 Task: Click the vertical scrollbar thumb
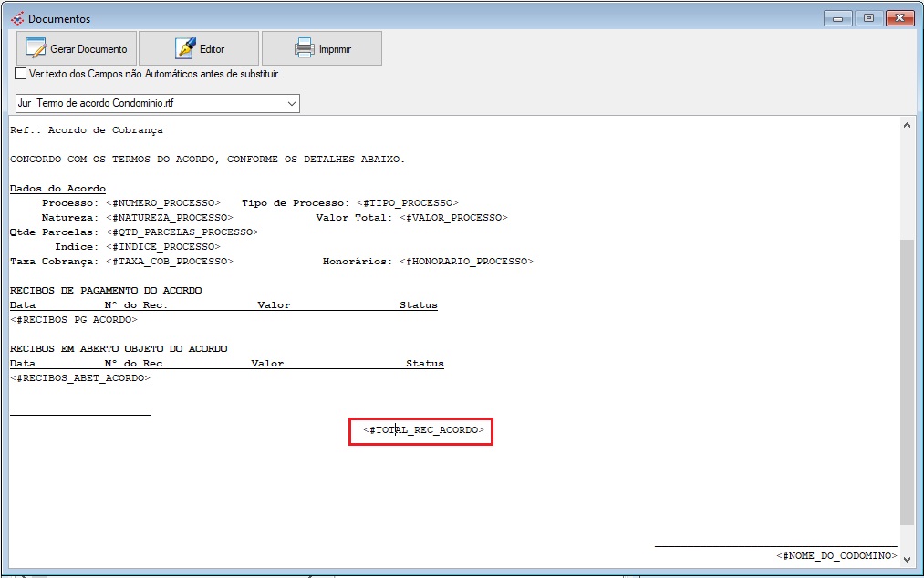coord(907,383)
